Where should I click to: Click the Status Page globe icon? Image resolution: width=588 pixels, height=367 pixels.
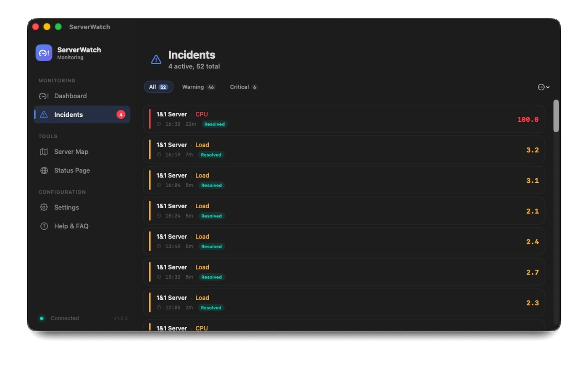coord(44,170)
